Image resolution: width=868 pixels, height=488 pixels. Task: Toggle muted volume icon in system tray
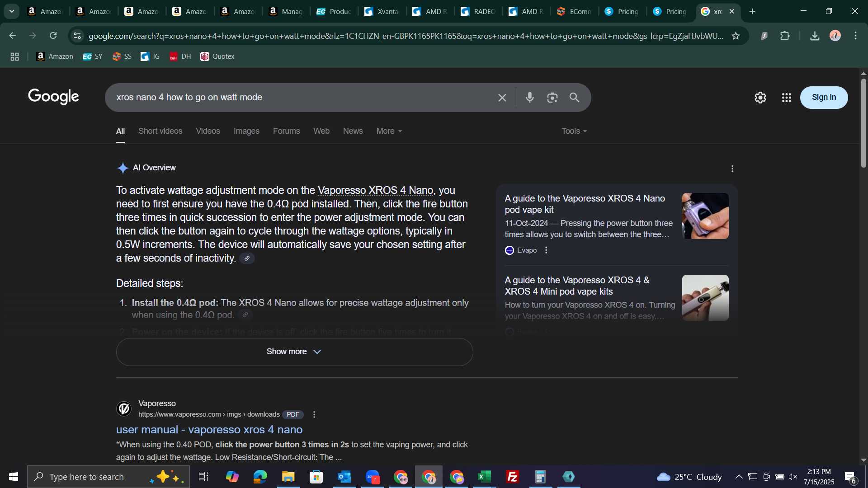click(793, 477)
